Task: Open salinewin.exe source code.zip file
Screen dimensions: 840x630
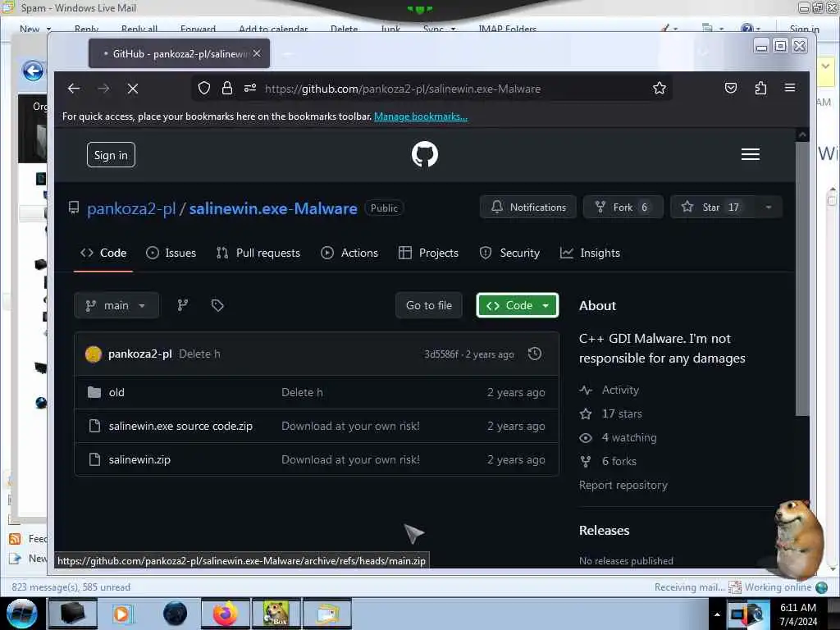Action: tap(180, 426)
